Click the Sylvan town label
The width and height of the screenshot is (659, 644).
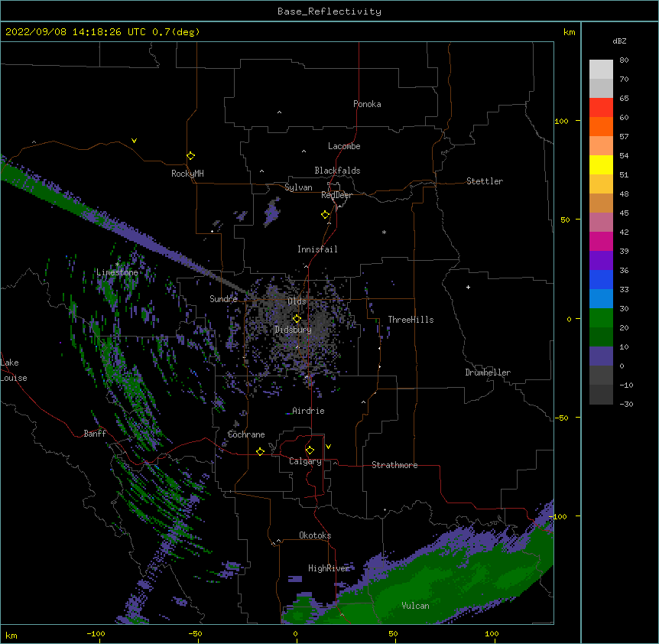click(x=298, y=187)
